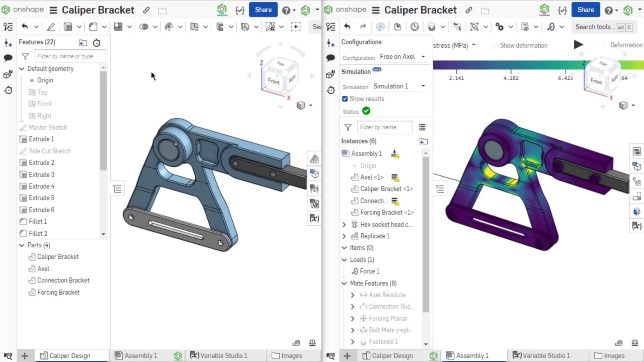This screenshot has height=362, width=644.
Task: Click the add instances folder icon
Action: tap(423, 141)
